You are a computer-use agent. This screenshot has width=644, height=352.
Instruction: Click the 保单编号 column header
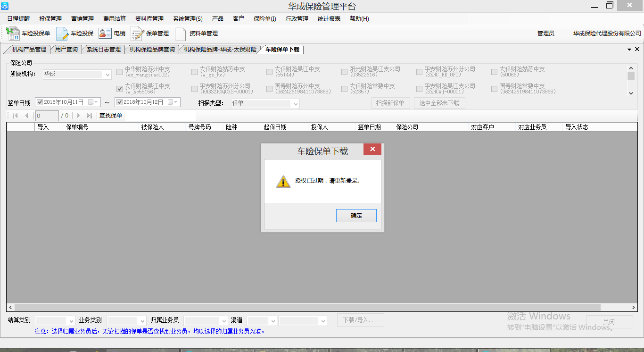click(101, 127)
